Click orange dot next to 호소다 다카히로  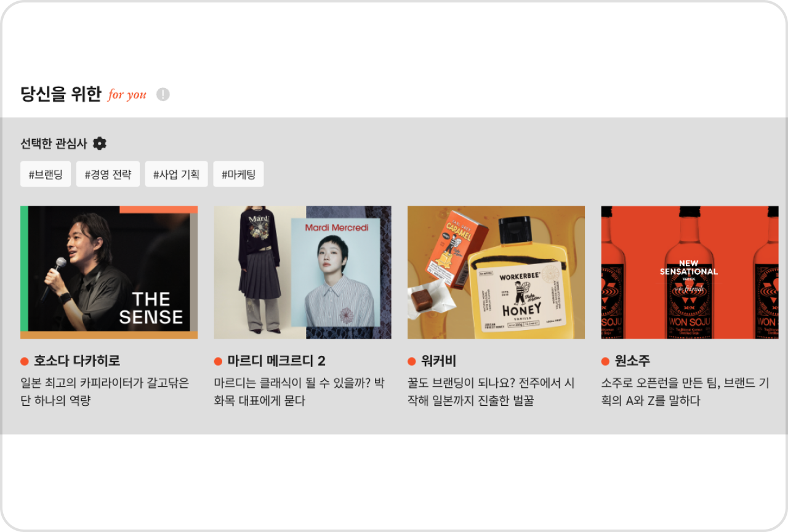(x=25, y=361)
